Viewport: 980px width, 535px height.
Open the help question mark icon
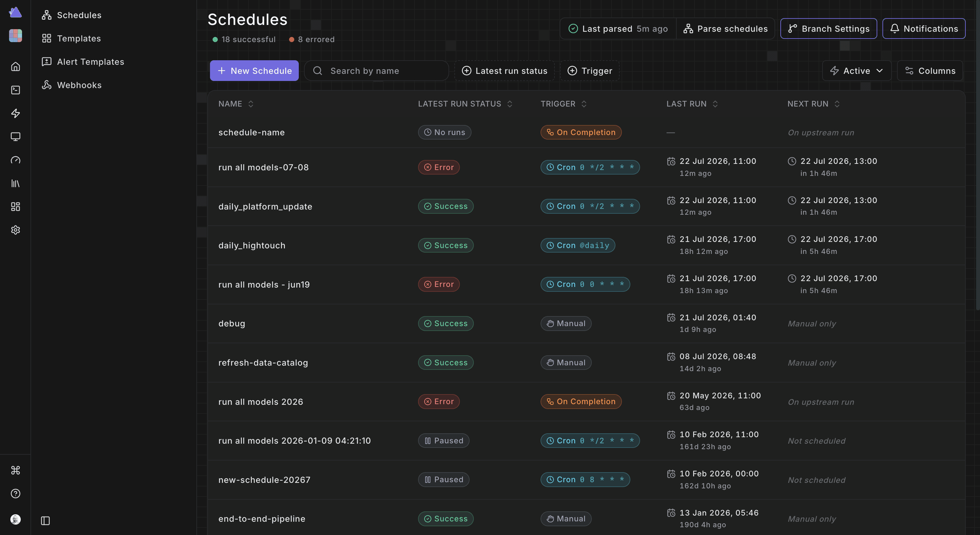(x=15, y=494)
